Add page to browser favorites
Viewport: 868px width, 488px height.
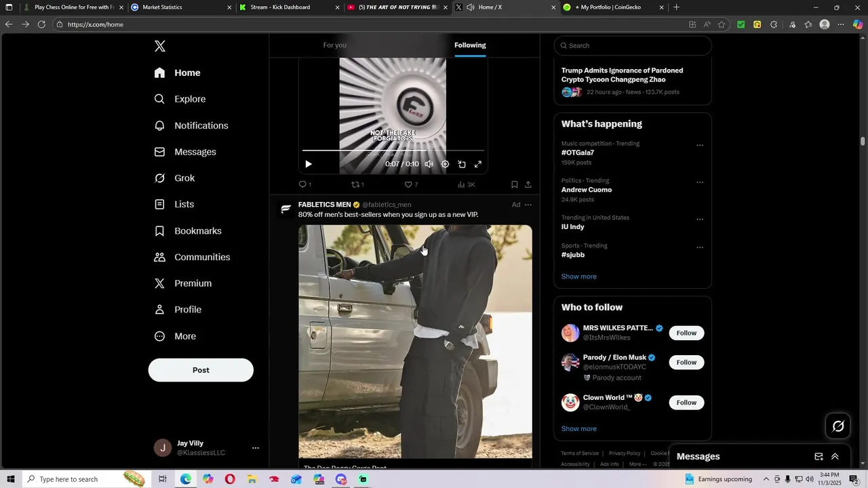pos(722,24)
